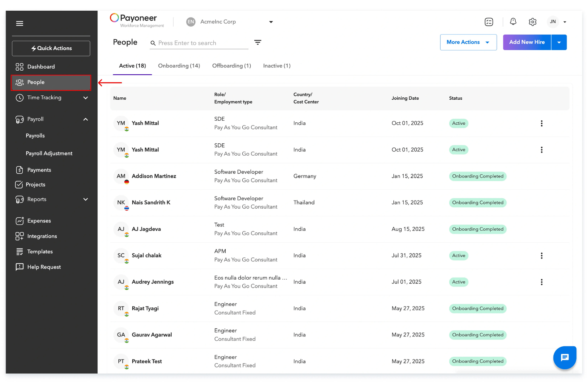
Task: Open Addison Martinez's profile name
Action: [x=154, y=176]
